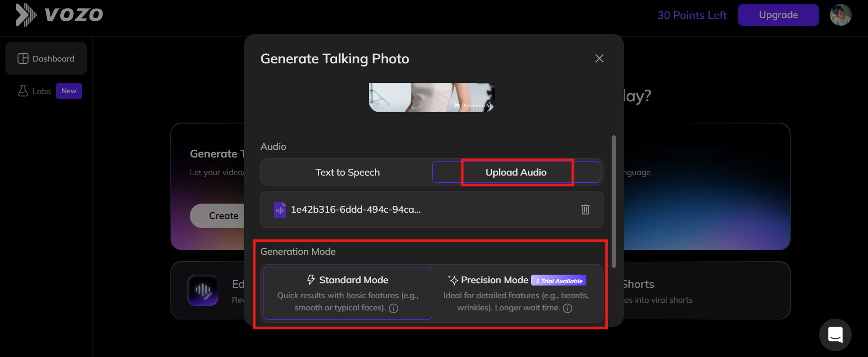Click the 1 Trial Available badge
Image resolution: width=868 pixels, height=357 pixels.
[x=559, y=280]
